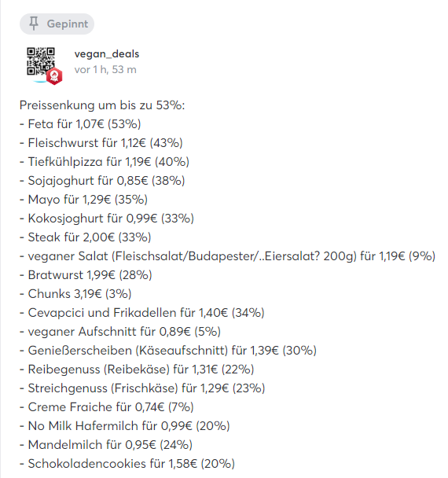The image size is (448, 478).
Task: Click the veganer Salat Fleischsalat line
Action: point(228,256)
